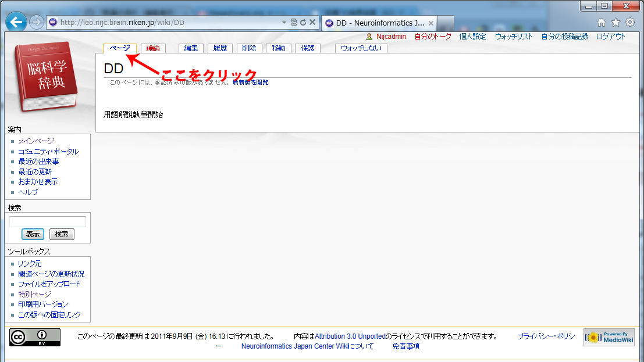Select the 議論 (discussion) tab
This screenshot has width=644, height=362.
153,48
